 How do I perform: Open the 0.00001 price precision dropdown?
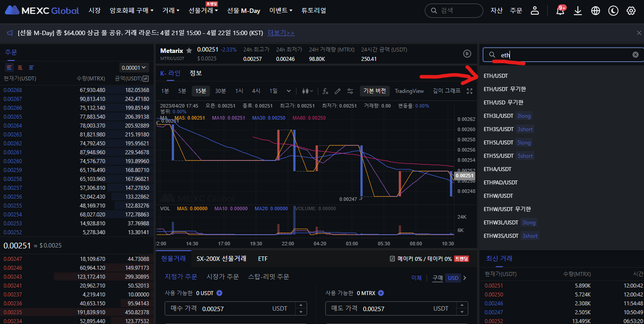tap(134, 68)
